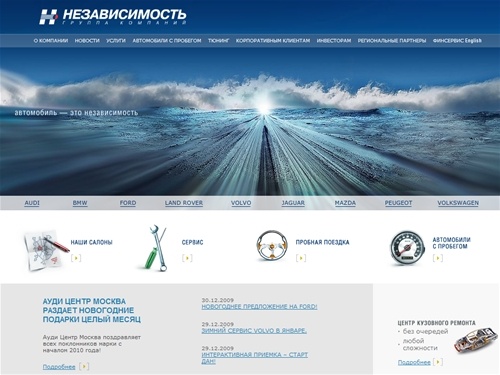Open О компании menu item
The width and height of the screenshot is (500, 375).
(x=51, y=41)
